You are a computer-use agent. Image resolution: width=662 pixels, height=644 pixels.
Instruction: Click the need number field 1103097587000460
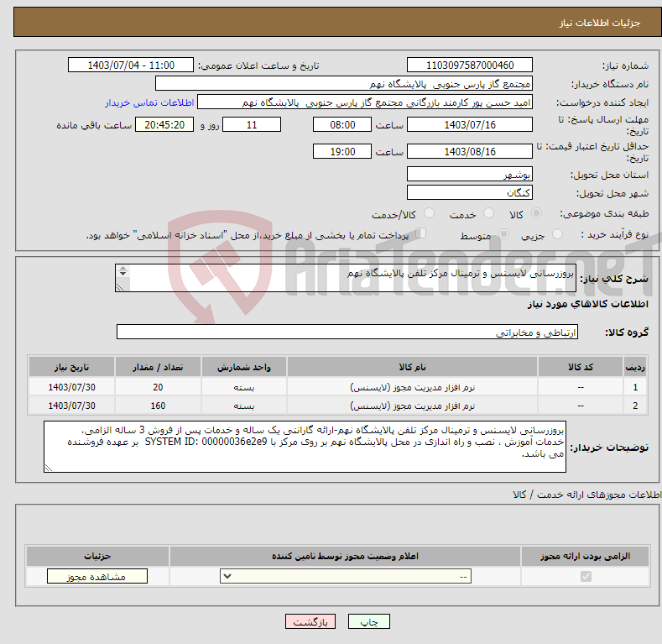pos(470,65)
